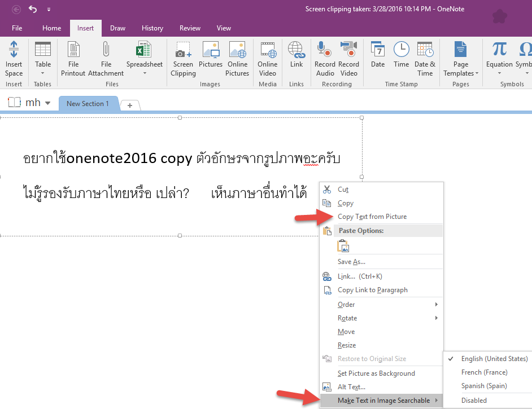The height and width of the screenshot is (409, 532).
Task: Customize Quick Access Toolbar dropdown
Action: 49,10
